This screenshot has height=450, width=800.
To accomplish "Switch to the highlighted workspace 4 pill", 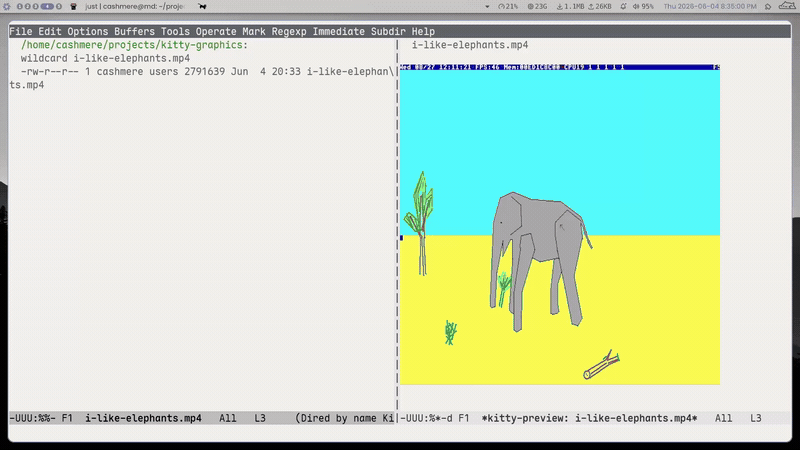I will point(47,7).
